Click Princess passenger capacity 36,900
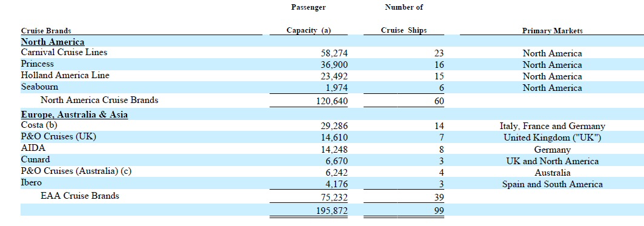The width and height of the screenshot is (644, 226). click(334, 65)
